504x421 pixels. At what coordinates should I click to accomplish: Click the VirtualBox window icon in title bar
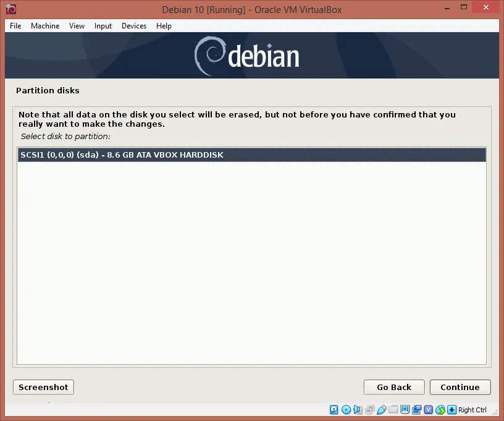click(11, 10)
